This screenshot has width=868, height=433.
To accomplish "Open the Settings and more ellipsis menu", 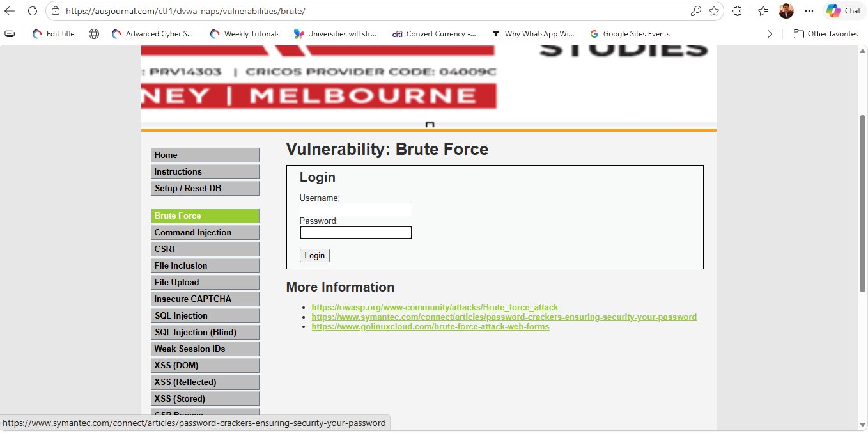I will [809, 11].
